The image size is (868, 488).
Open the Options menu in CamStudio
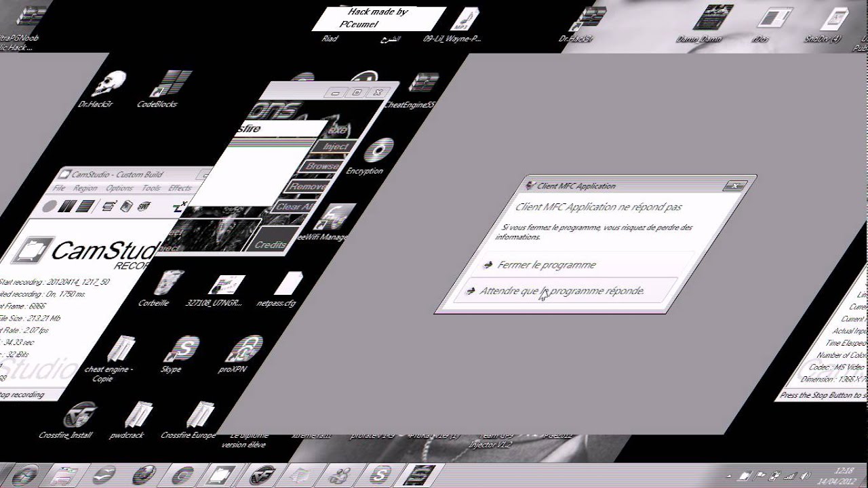tap(119, 188)
